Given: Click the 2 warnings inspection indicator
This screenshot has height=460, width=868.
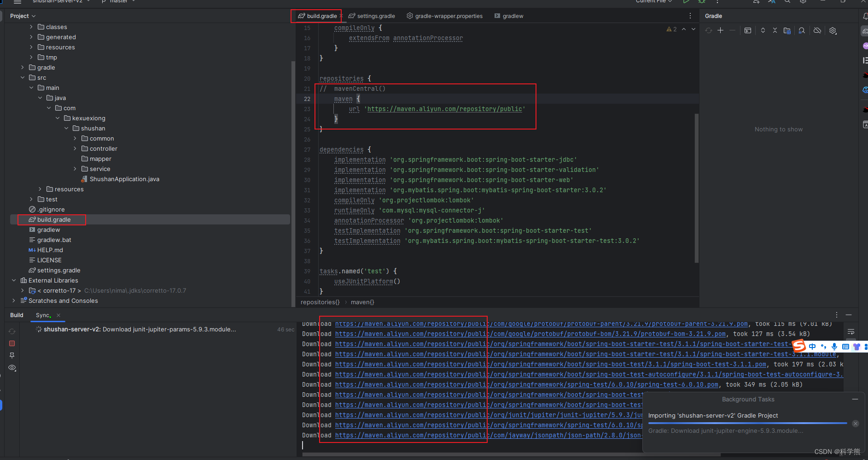Looking at the screenshot, I should click(671, 29).
